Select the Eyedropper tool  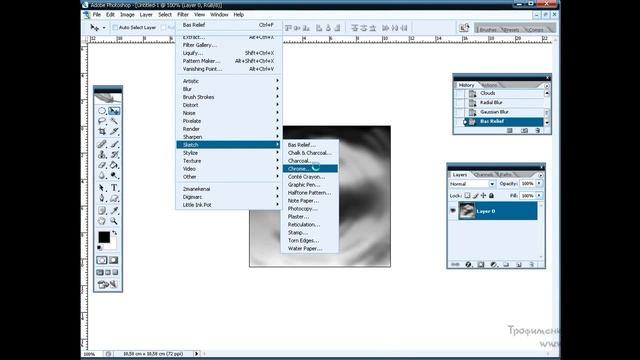click(x=114, y=210)
